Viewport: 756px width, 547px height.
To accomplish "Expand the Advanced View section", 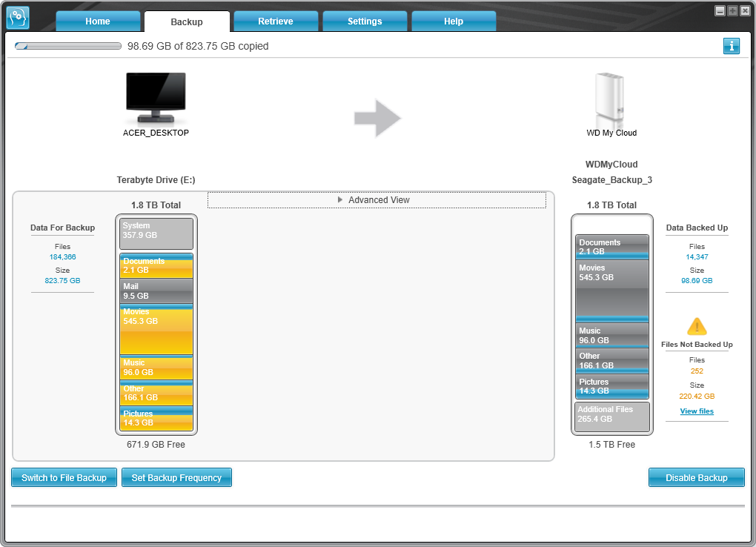I will click(377, 200).
